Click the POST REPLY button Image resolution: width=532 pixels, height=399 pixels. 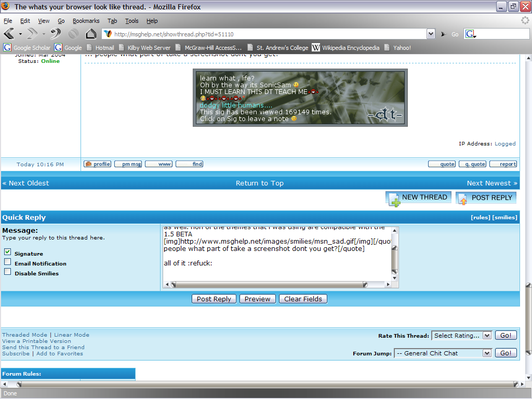pyautogui.click(x=486, y=198)
